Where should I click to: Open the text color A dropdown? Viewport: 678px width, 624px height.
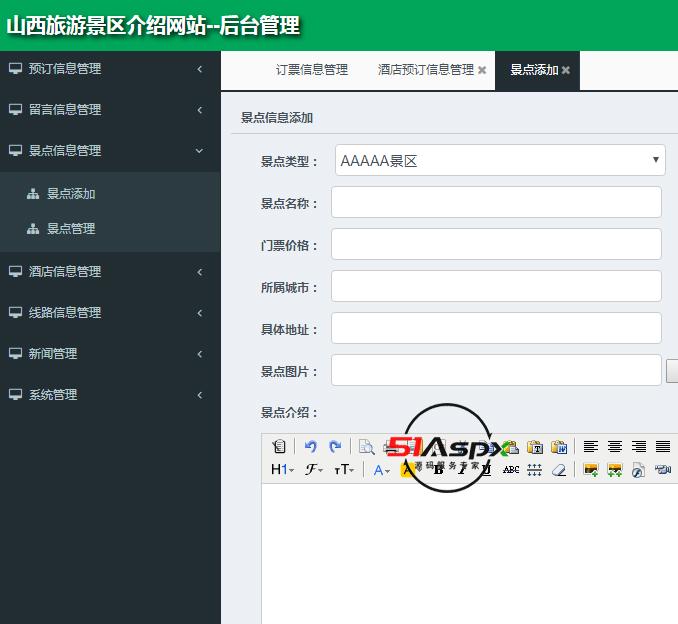382,470
